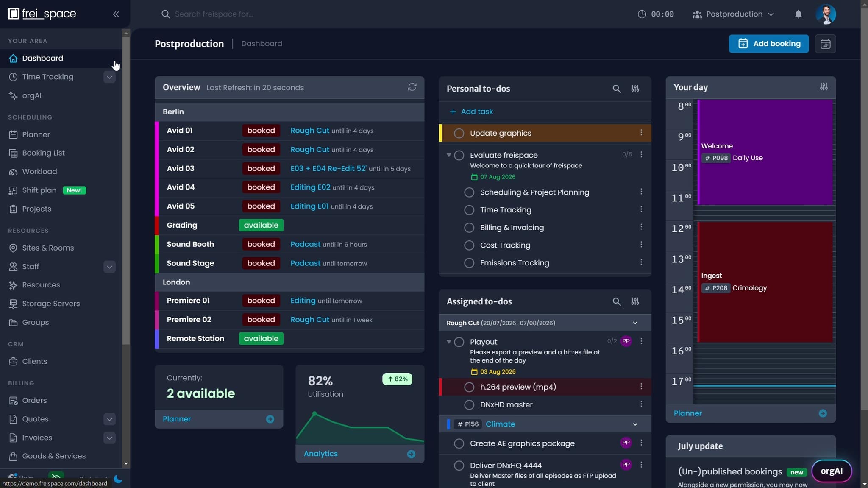868x488 pixels.
Task: Open calendar view icon beside Add booking
Action: 825,44
